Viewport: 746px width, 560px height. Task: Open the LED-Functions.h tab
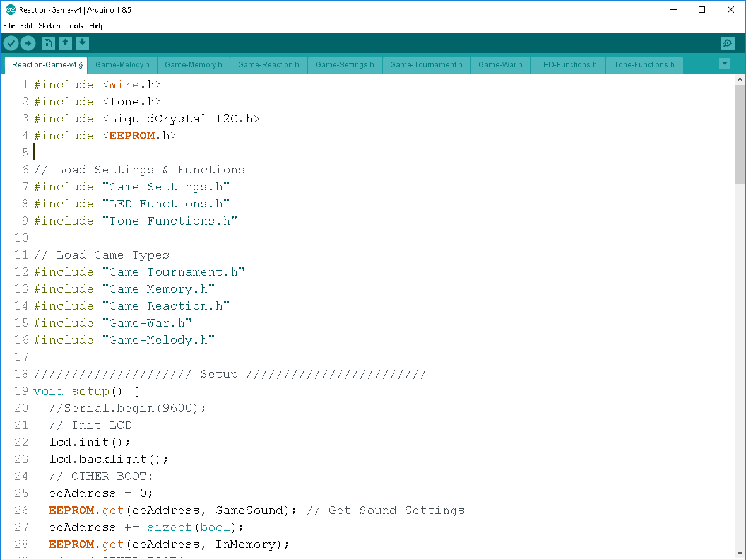567,64
